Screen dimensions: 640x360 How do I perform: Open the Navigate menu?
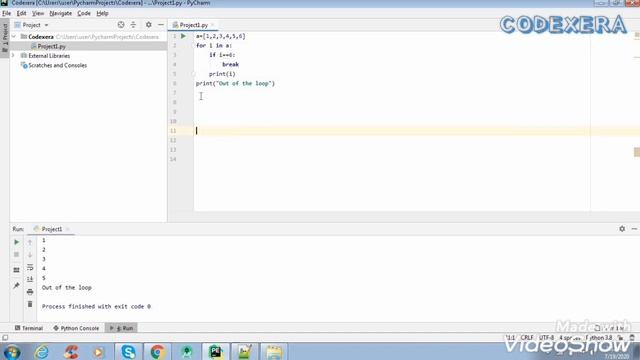click(60, 13)
